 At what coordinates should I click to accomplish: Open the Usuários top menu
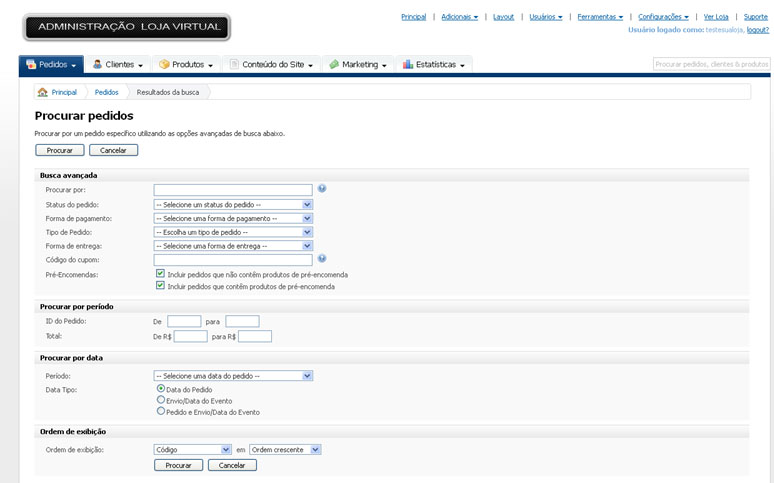coord(546,17)
